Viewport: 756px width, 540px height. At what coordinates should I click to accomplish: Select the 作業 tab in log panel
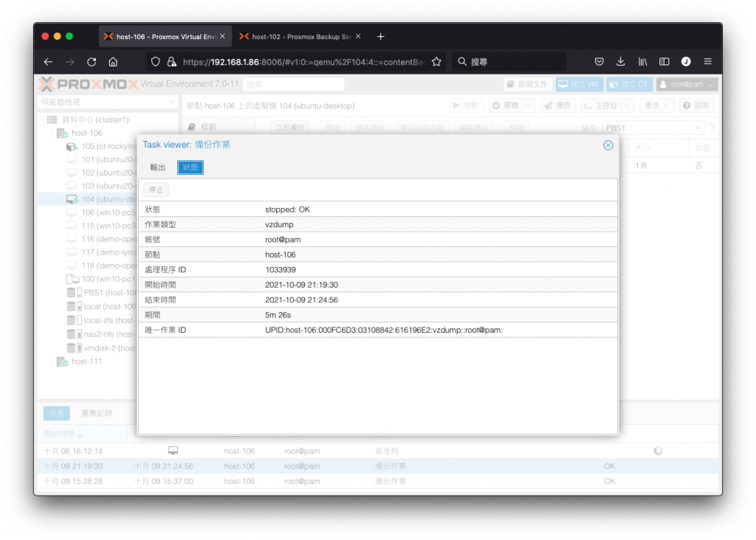pyautogui.click(x=56, y=413)
